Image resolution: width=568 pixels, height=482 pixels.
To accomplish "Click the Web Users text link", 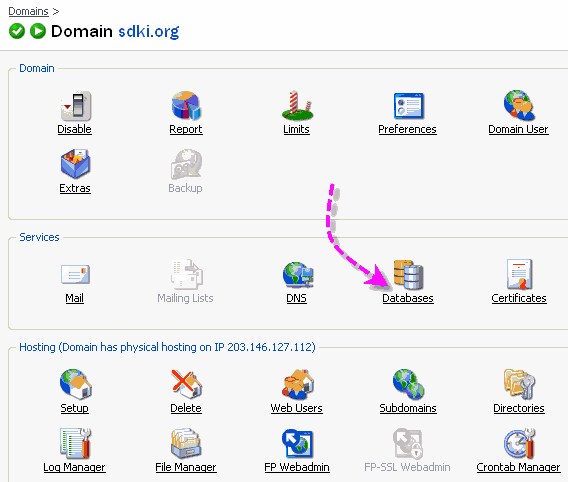I will (x=296, y=408).
